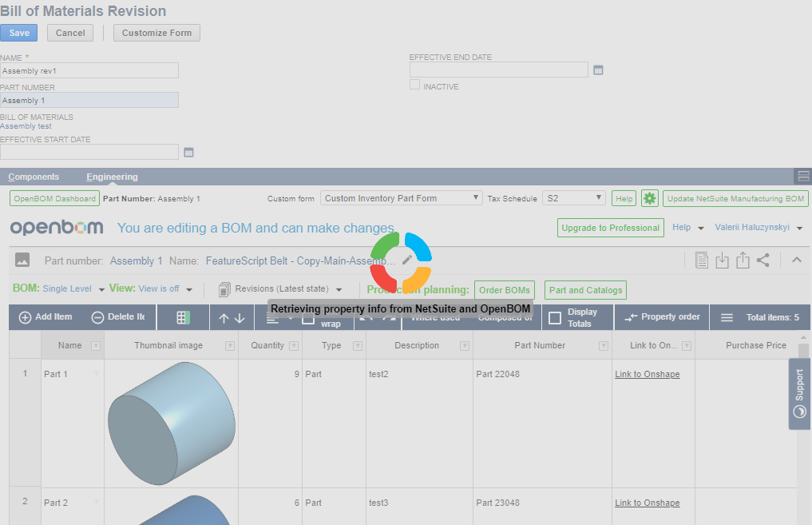The height and width of the screenshot is (525, 812).
Task: Click Delete Item button
Action: click(119, 316)
